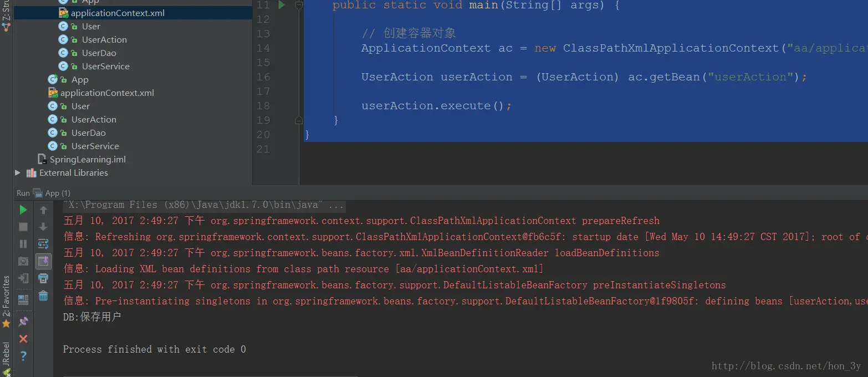
Task: Click the java command line in console
Action: point(203,205)
